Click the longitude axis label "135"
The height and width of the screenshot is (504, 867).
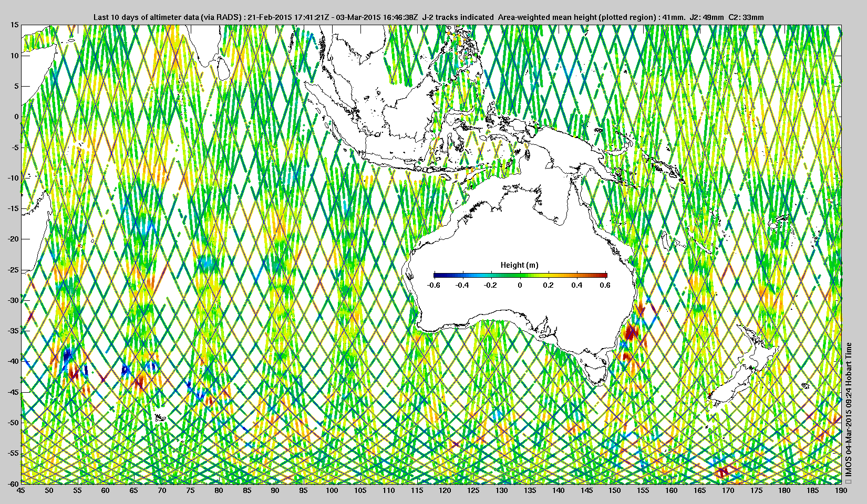pos(530,490)
